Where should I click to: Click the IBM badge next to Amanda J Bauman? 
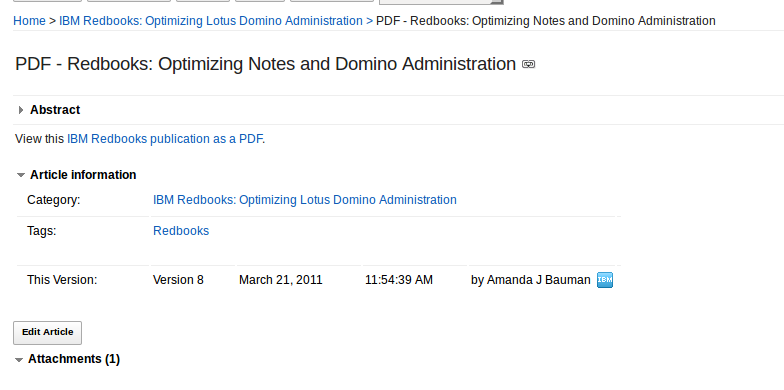click(x=605, y=280)
